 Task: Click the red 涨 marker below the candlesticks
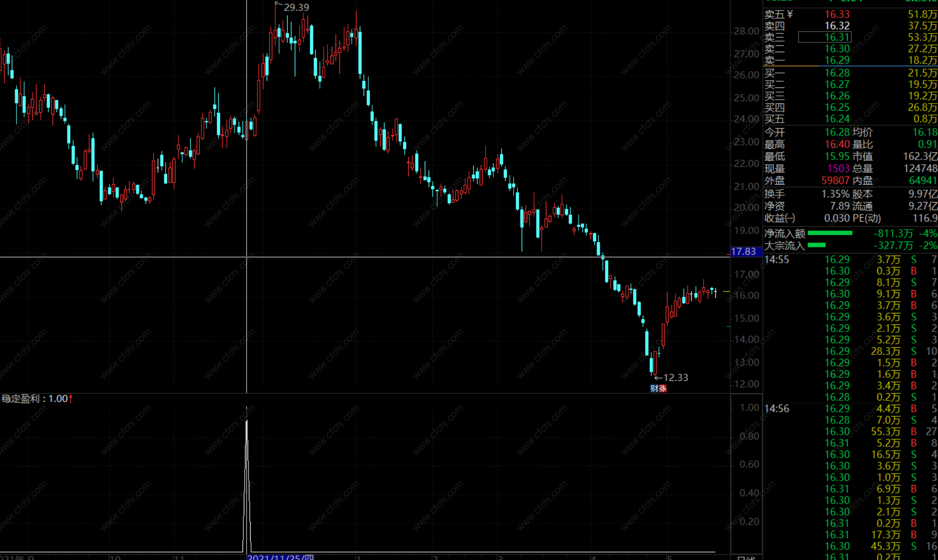663,388
